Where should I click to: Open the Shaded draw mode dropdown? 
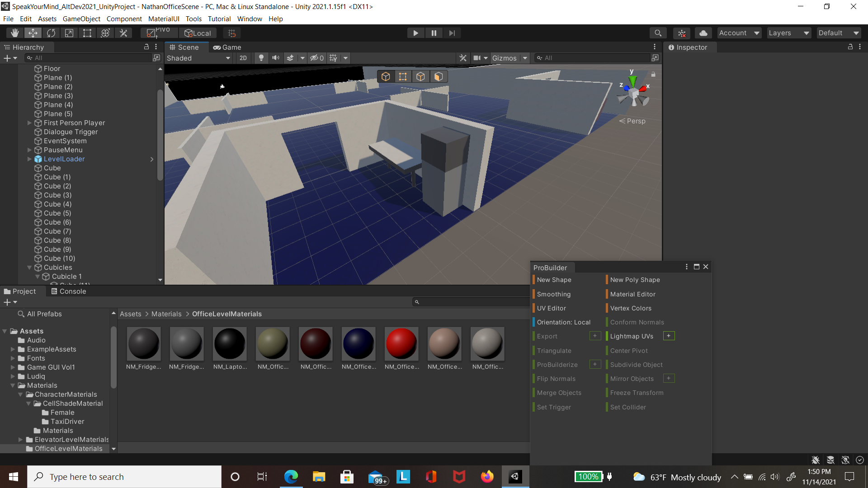198,58
